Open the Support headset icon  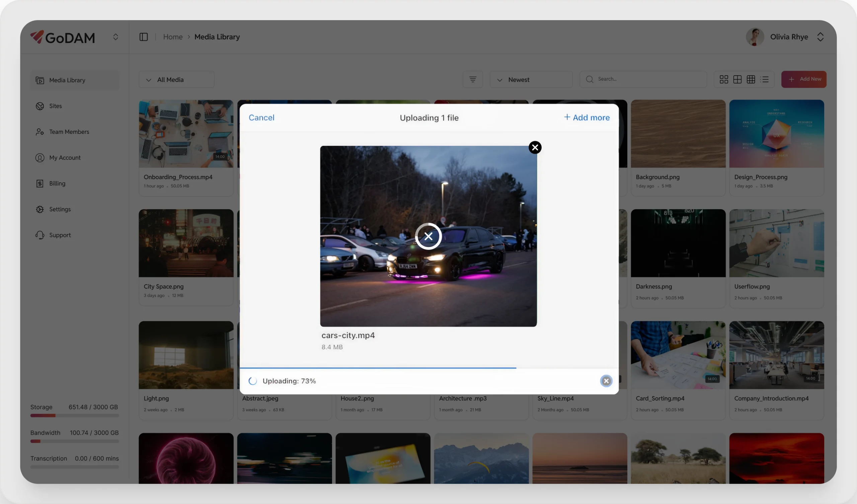[40, 235]
